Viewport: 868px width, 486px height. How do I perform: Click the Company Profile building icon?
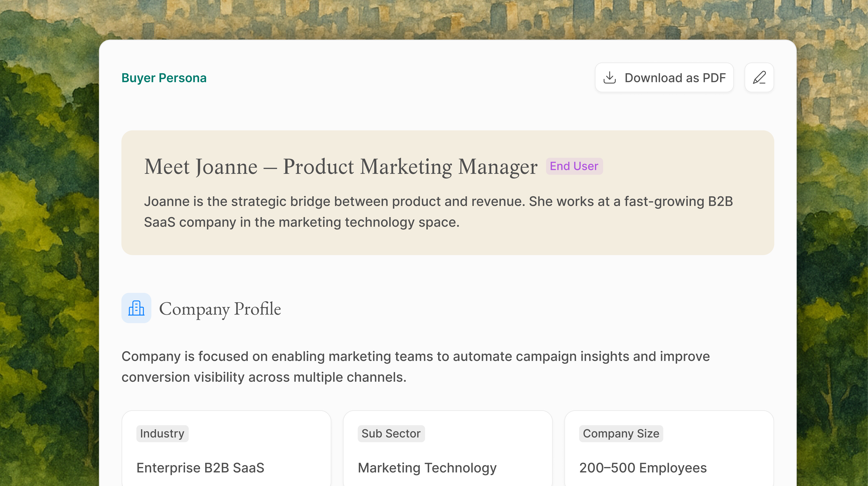pos(136,308)
